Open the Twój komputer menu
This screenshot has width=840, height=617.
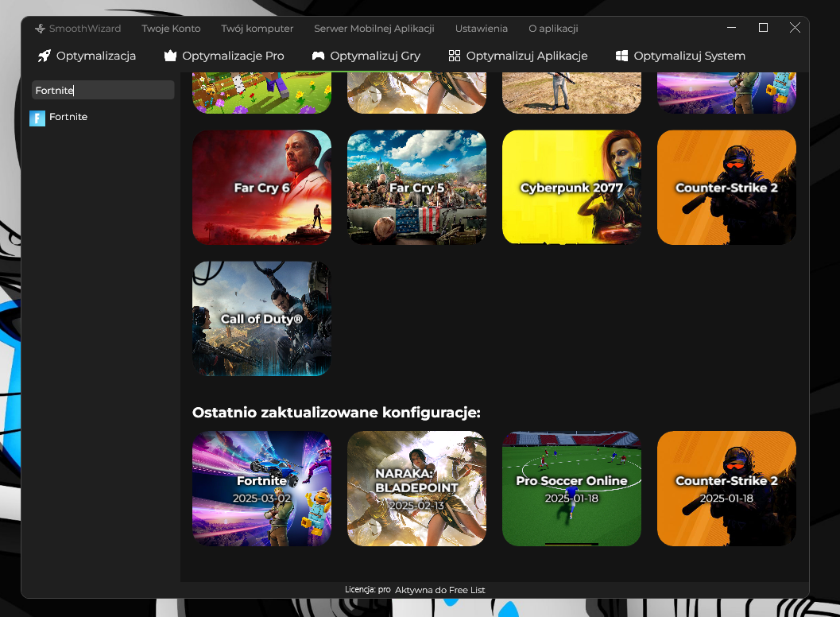coord(257,29)
